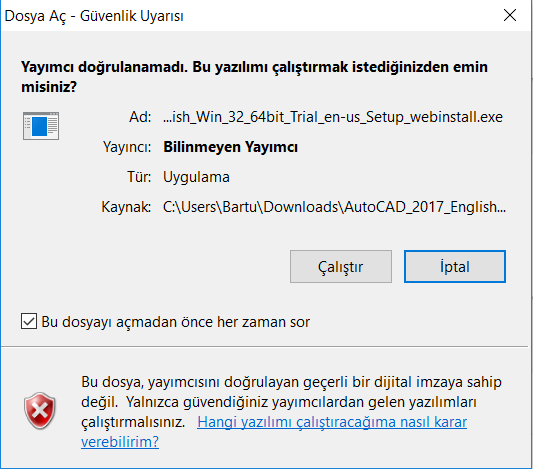533x469 pixels.
Task: Click the red shield warning icon
Action: pyautogui.click(x=40, y=411)
